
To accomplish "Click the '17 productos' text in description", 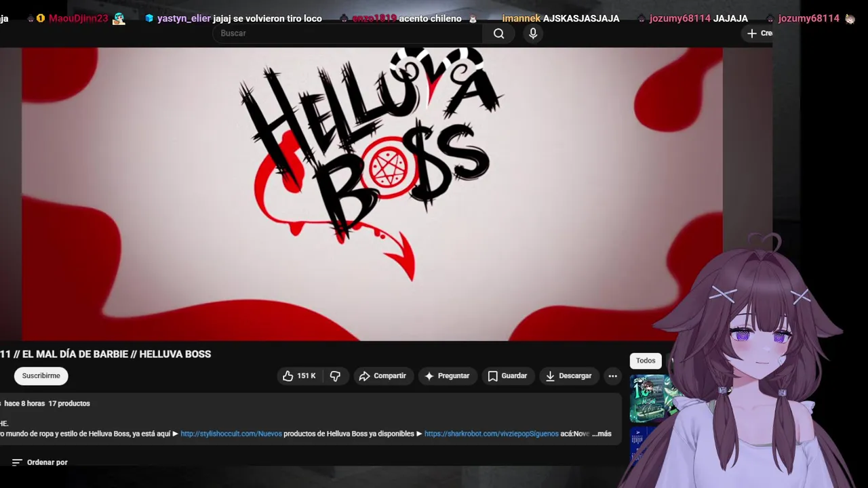I will tap(69, 403).
